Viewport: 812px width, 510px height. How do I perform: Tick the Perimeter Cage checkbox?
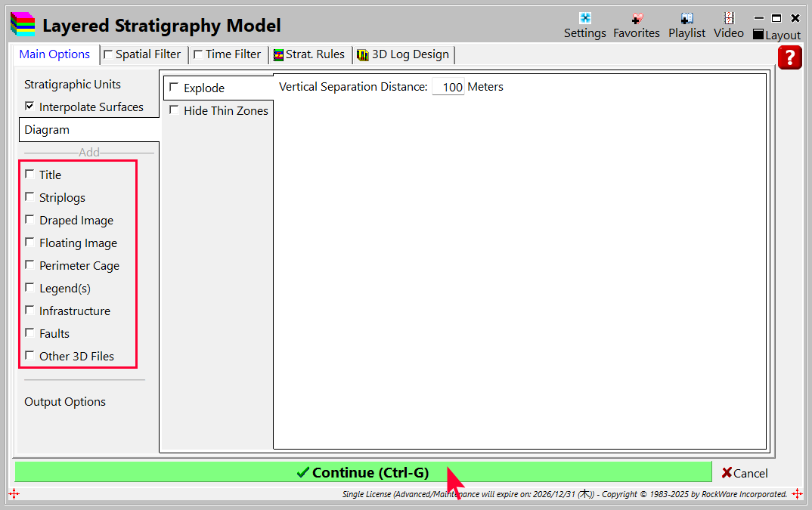click(x=29, y=265)
